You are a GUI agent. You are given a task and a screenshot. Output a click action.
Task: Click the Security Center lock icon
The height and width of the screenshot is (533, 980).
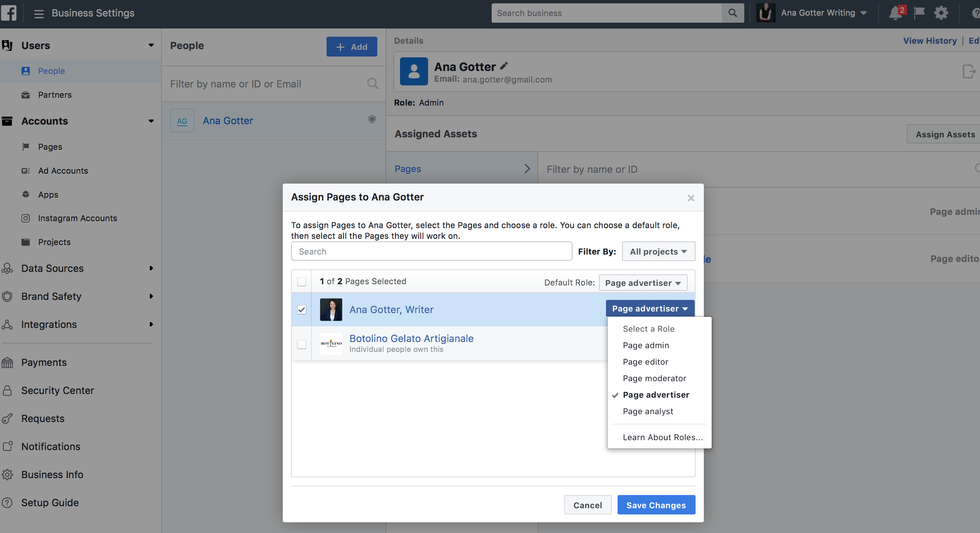point(7,390)
